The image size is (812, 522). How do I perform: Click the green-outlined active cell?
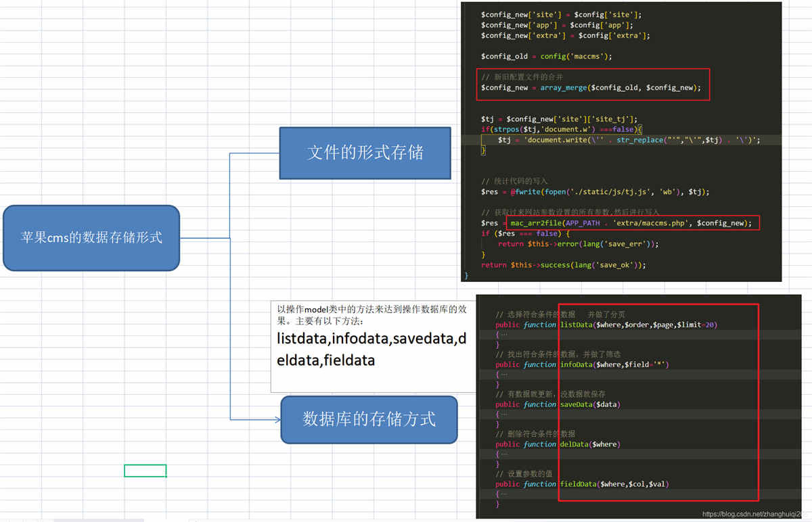145,471
